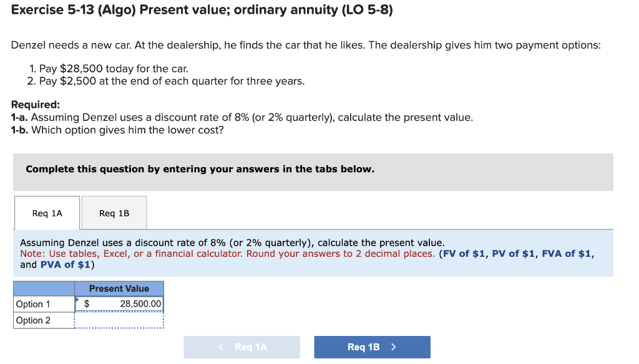Image resolution: width=639 pixels, height=364 pixels.
Task: Select the Option 1 present value cell
Action: [x=120, y=304]
